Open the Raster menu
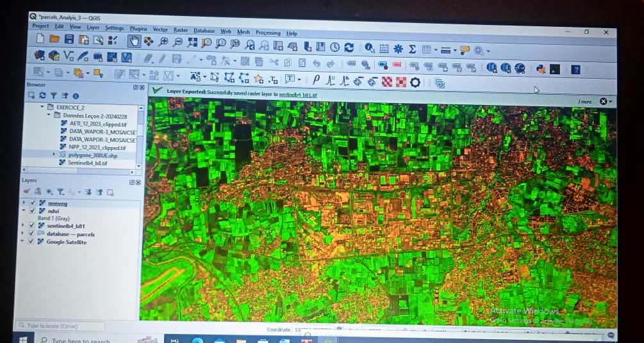The width and height of the screenshot is (644, 343). [x=180, y=30]
